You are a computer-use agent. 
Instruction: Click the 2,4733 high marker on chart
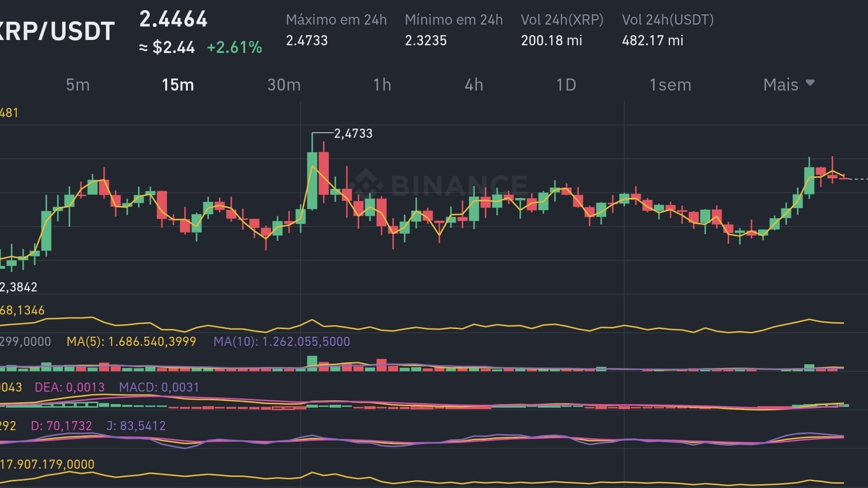click(x=353, y=133)
